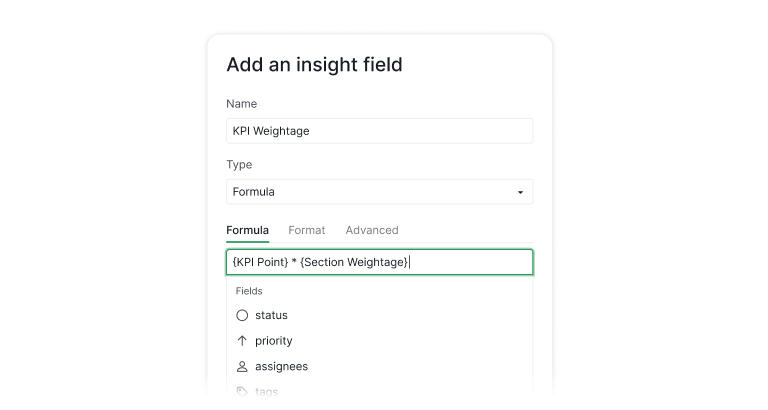Click the Type dropdown caret arrow
The width and height of the screenshot is (768, 410).
tap(520, 192)
